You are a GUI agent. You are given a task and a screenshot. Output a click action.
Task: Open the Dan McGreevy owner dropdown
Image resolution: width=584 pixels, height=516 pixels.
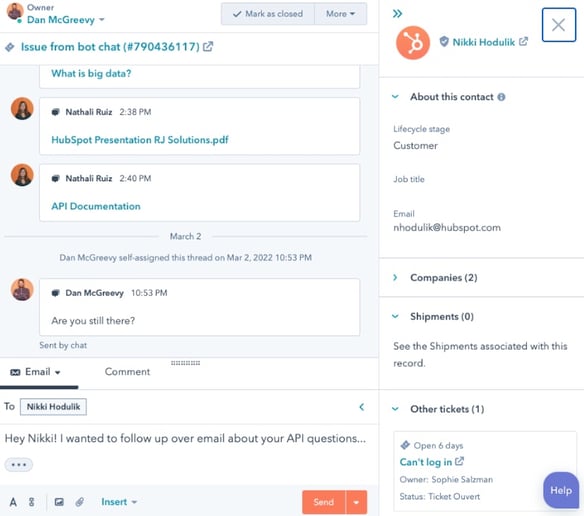(66, 20)
